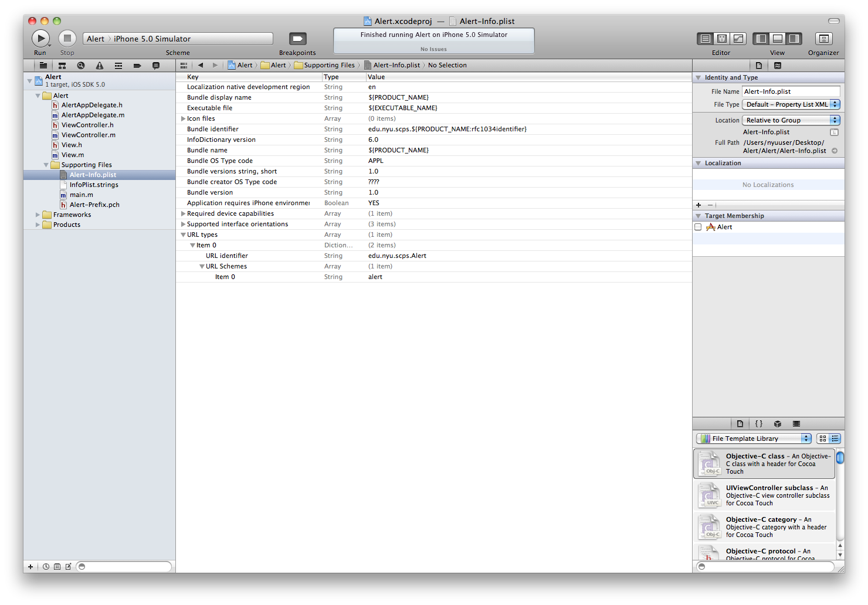This screenshot has height=605, width=868.
Task: Click the Stop button
Action: click(x=67, y=39)
